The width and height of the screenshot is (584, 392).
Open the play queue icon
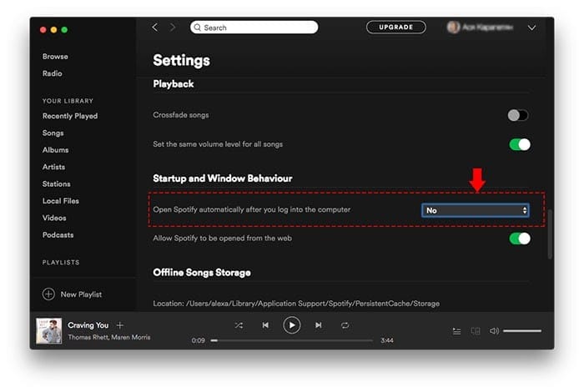456,331
